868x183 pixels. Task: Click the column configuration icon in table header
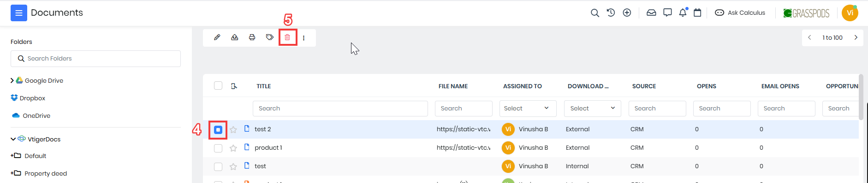234,86
